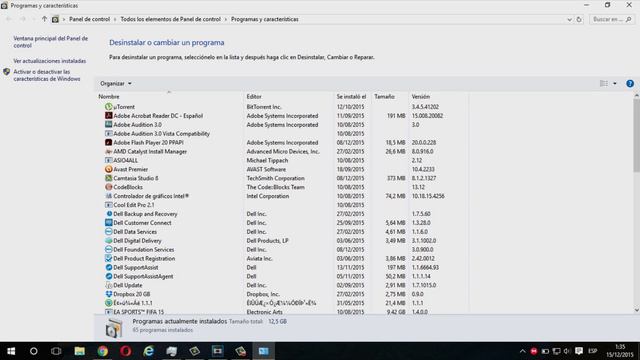Viewport: 640px width, 360px height.
Task: Select the µTorrent program icon
Action: (x=109, y=107)
